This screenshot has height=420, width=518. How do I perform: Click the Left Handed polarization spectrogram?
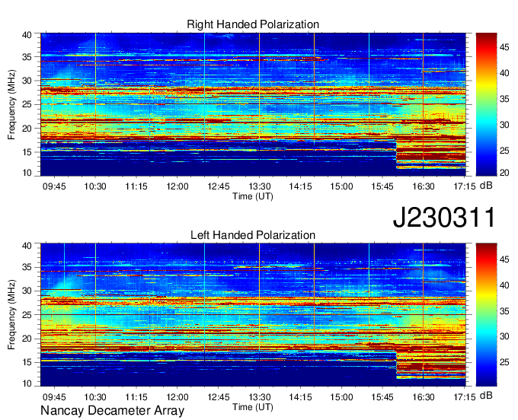point(253,315)
